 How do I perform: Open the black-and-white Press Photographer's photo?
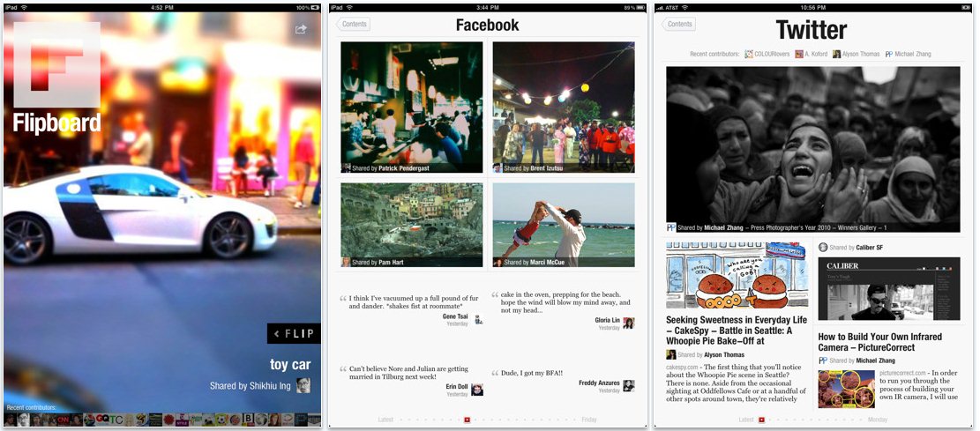813,149
